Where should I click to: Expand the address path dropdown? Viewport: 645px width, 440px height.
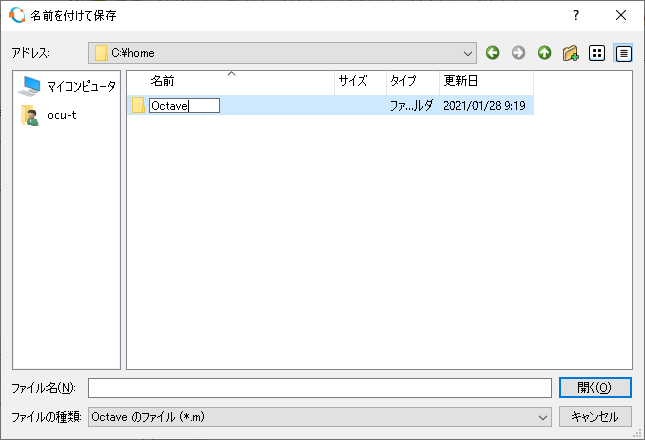[x=468, y=53]
